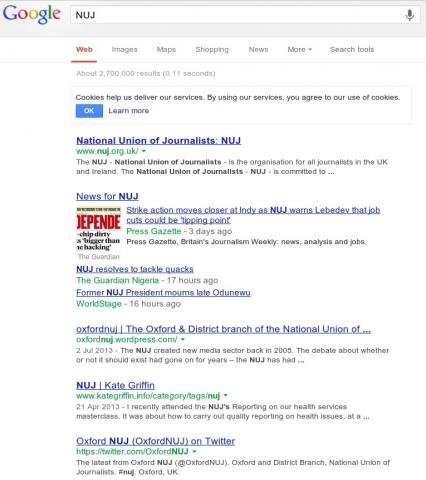The image size is (426, 480).
Task: Click the www.nuj.org.uk green URL text
Action: click(x=107, y=151)
